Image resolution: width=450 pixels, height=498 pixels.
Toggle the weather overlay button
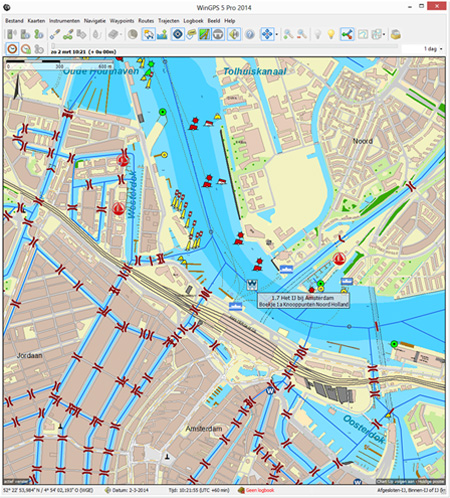[x=148, y=34]
